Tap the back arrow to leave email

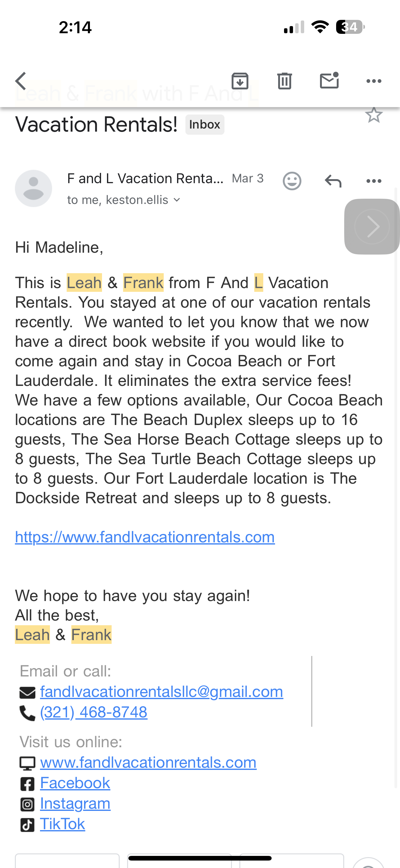(21, 81)
